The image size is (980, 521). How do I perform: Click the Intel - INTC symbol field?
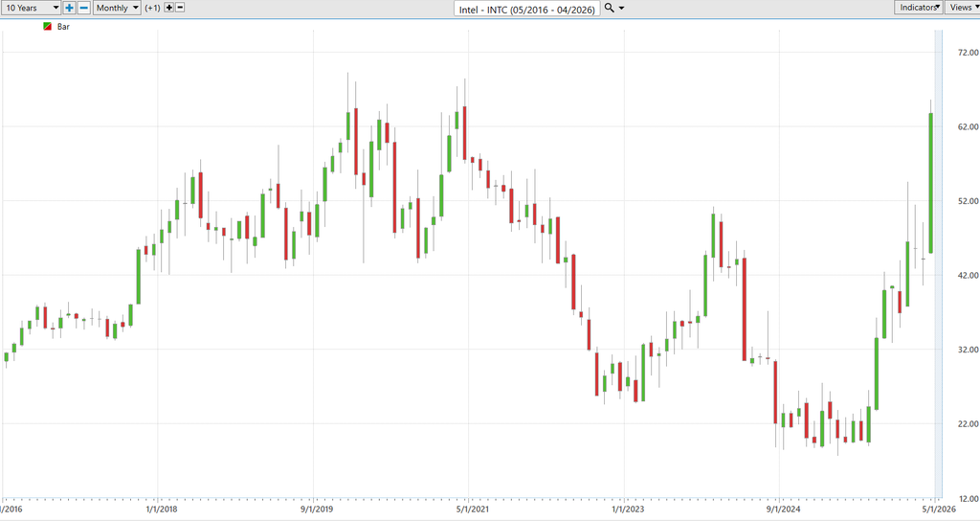[x=526, y=9]
